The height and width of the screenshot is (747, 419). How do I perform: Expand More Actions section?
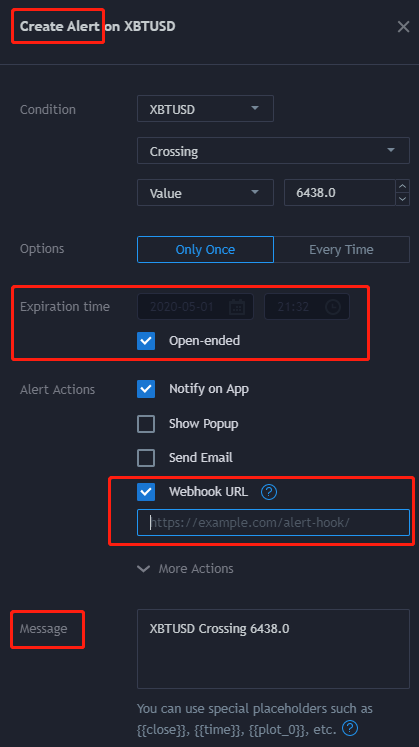[186, 568]
